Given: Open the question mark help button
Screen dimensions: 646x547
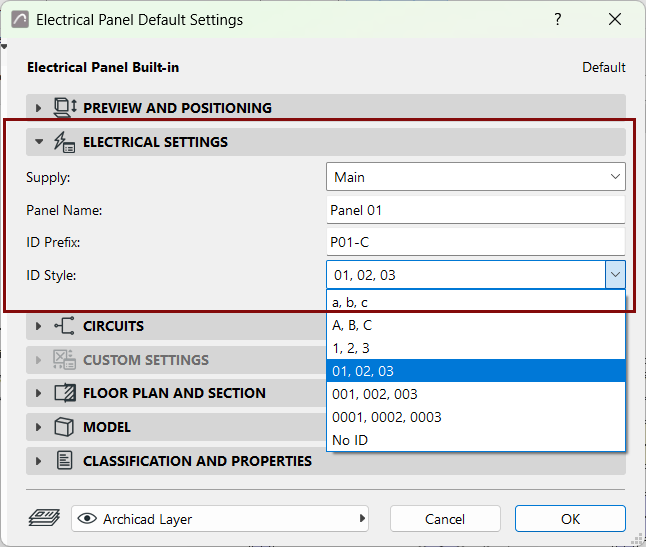Looking at the screenshot, I should 557,19.
